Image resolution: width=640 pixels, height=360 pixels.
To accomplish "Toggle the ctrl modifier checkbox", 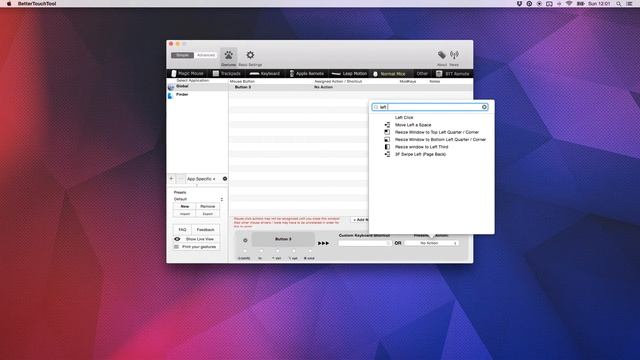I will [x=278, y=251].
